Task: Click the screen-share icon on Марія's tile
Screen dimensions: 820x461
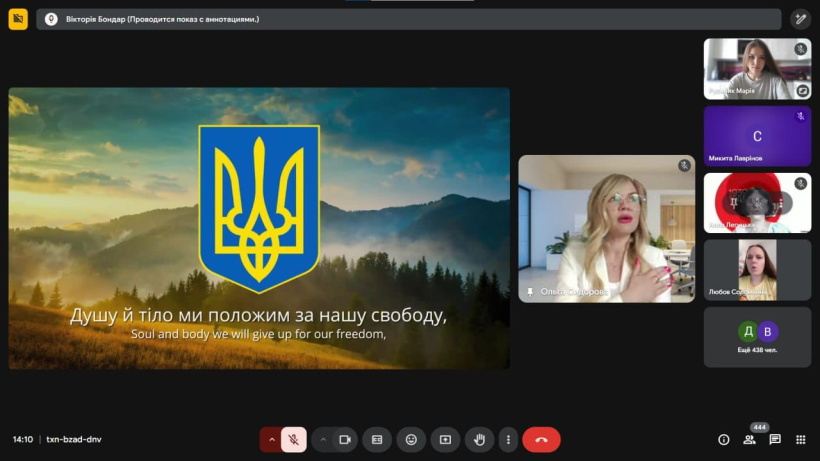Action: tap(803, 91)
